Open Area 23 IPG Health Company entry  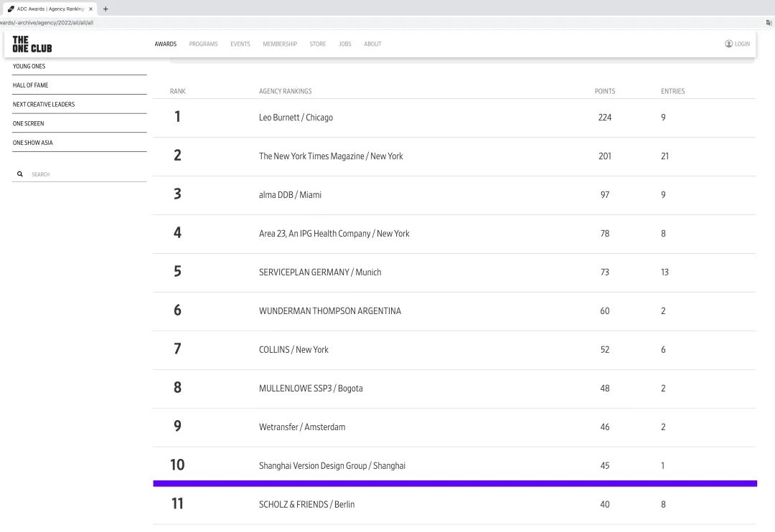click(x=334, y=234)
